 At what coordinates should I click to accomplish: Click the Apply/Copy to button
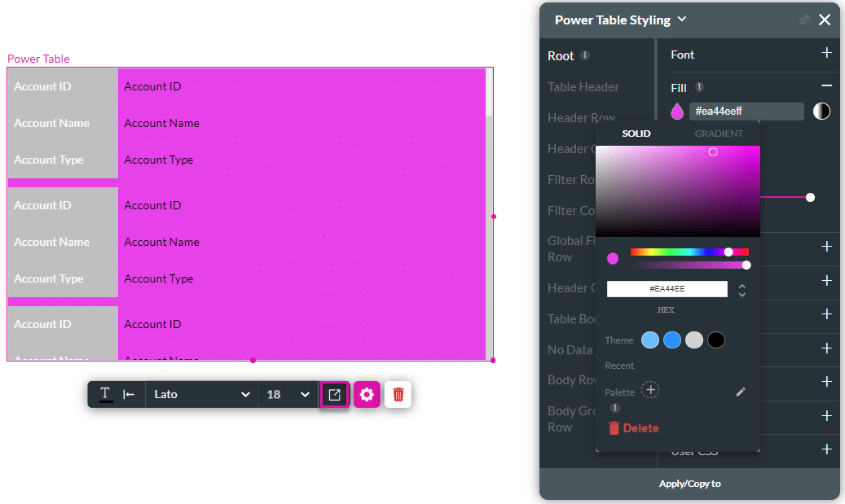pos(689,484)
